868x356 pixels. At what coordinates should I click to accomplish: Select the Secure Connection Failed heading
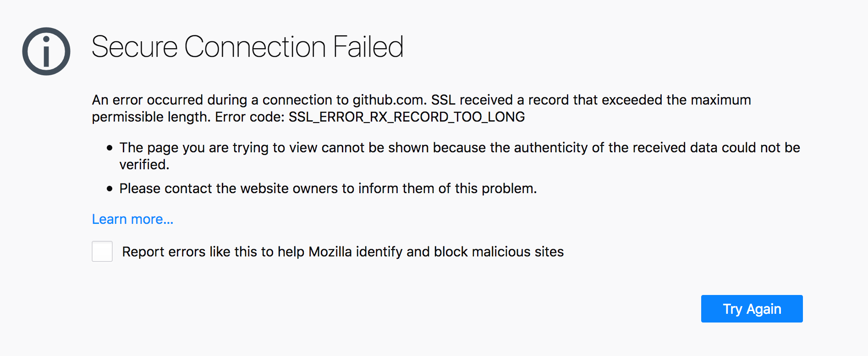248,46
